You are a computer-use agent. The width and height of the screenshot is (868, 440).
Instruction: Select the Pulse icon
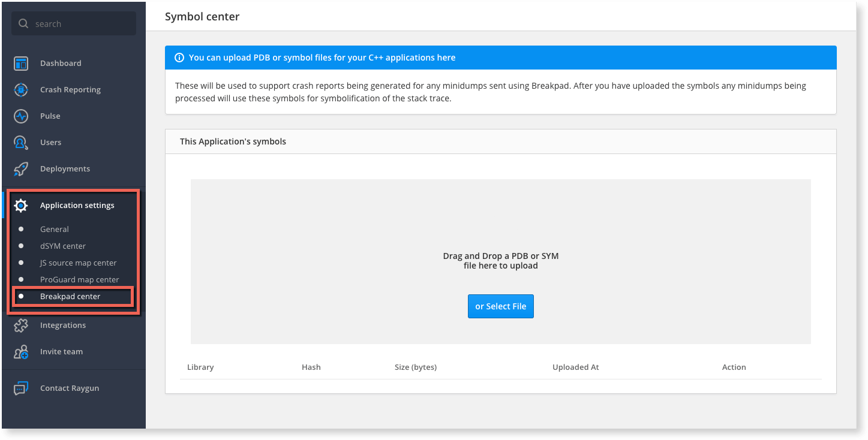tap(21, 116)
